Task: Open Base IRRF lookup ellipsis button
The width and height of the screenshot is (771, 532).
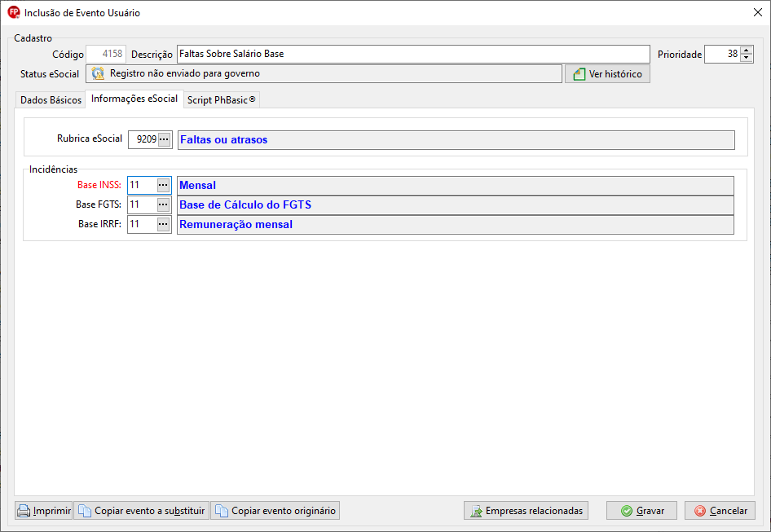Action: click(x=163, y=224)
